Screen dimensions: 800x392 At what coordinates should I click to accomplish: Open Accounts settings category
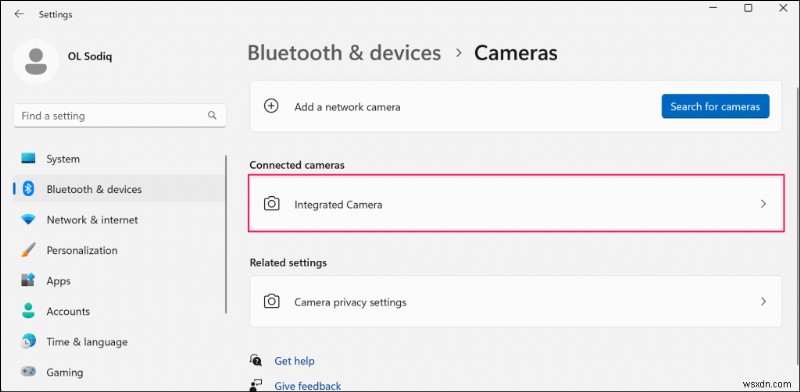(x=119, y=311)
